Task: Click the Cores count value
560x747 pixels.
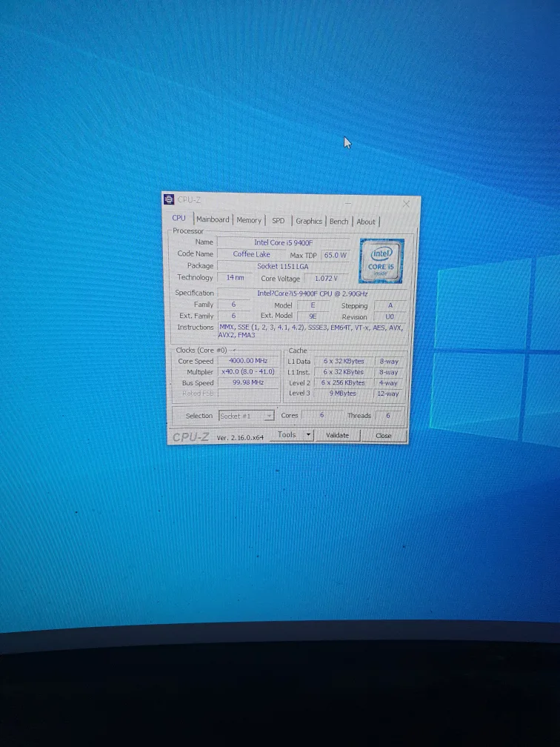Action: pyautogui.click(x=322, y=416)
